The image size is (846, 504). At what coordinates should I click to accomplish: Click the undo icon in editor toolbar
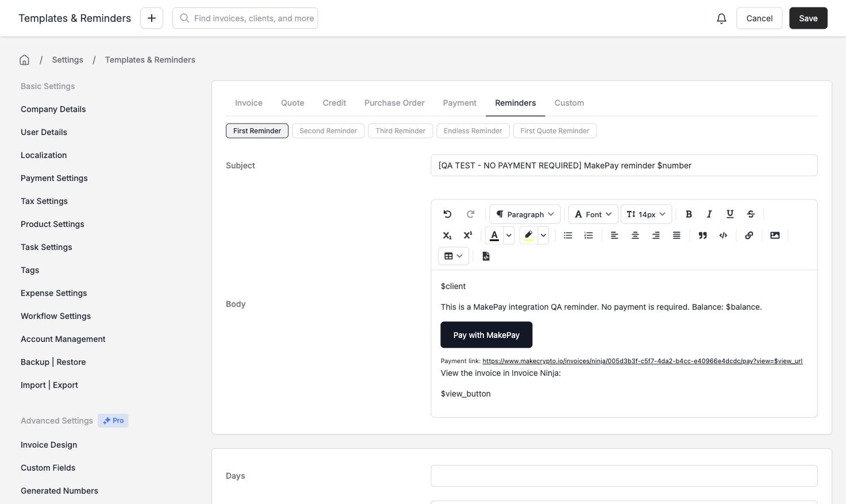[x=447, y=214]
